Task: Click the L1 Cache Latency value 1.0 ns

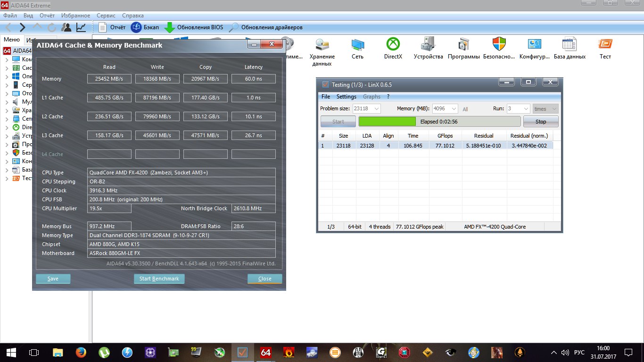Action: click(254, 98)
